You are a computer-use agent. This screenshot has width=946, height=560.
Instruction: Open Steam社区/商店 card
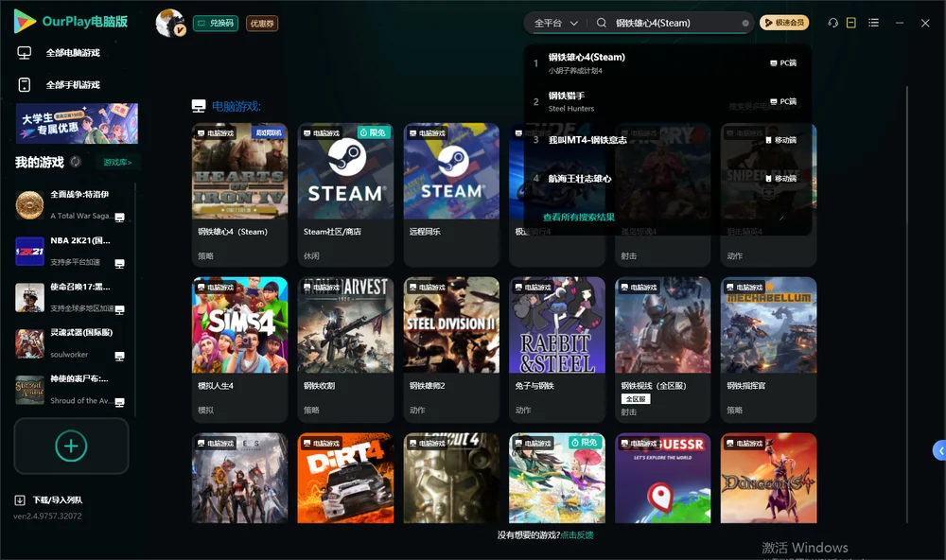tap(345, 194)
